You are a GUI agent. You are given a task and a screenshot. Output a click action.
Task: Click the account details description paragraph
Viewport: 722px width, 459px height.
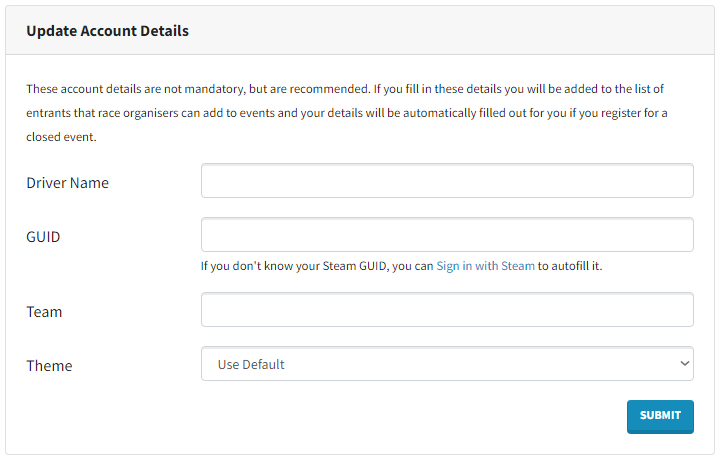click(x=346, y=113)
